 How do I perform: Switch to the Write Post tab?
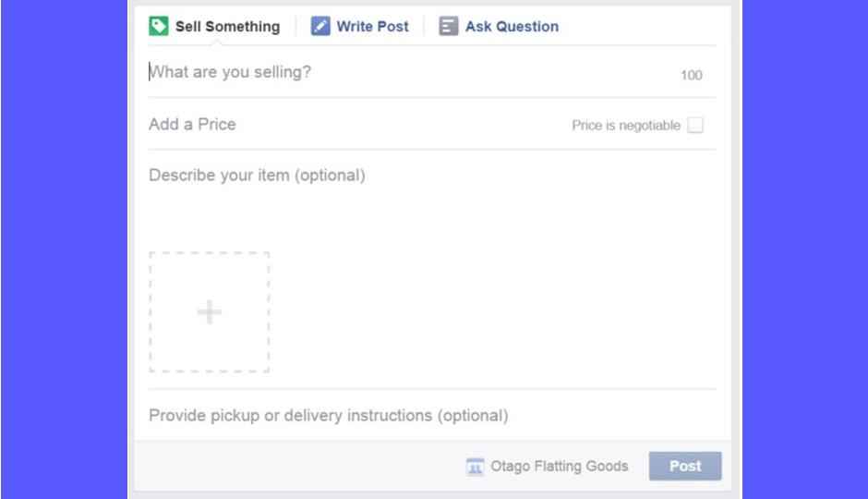click(x=359, y=26)
